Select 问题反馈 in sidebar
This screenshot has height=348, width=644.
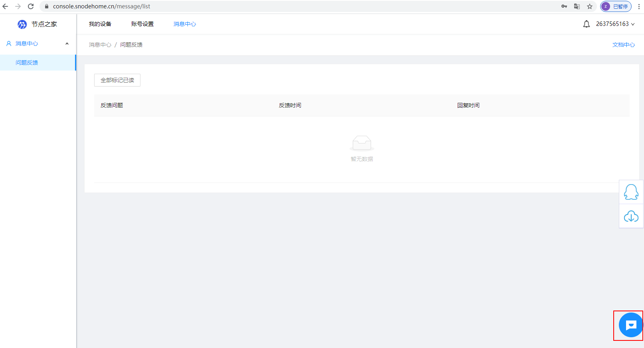click(x=38, y=63)
